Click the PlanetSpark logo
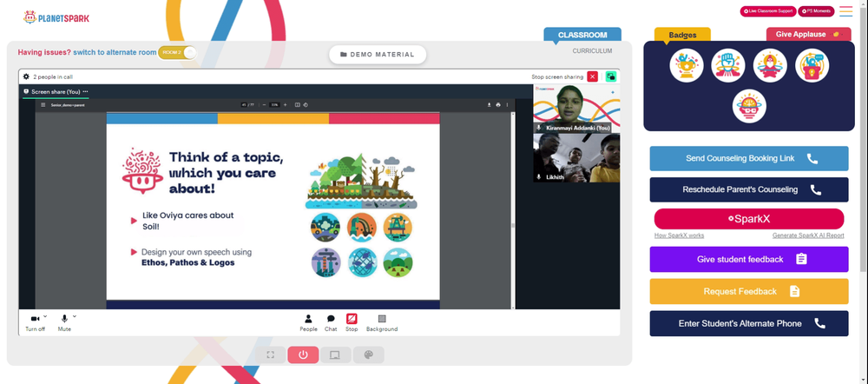This screenshot has height=384, width=868. pos(56,18)
